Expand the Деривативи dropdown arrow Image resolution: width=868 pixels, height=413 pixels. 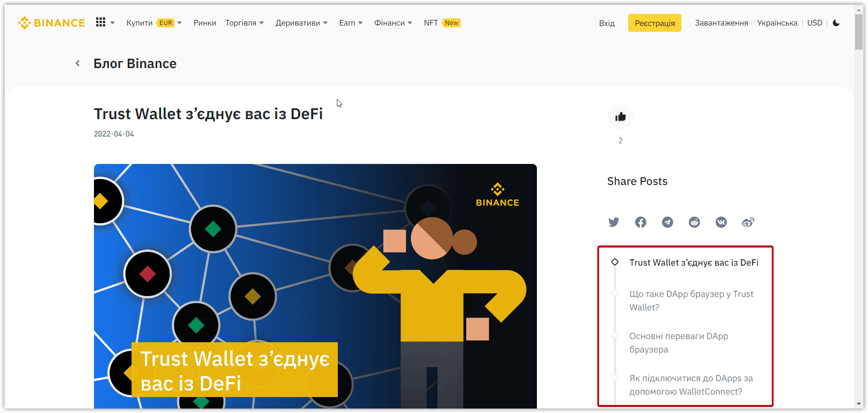(325, 23)
